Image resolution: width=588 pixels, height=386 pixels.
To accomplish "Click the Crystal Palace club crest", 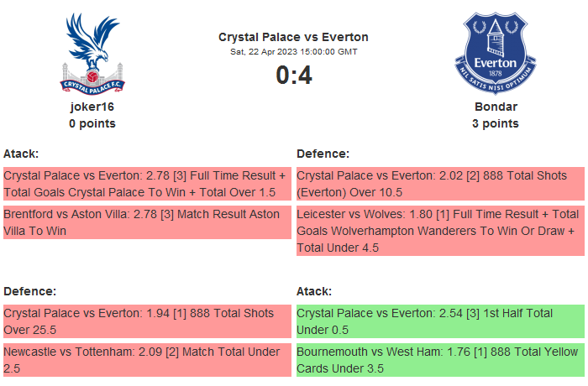I will [x=92, y=52].
